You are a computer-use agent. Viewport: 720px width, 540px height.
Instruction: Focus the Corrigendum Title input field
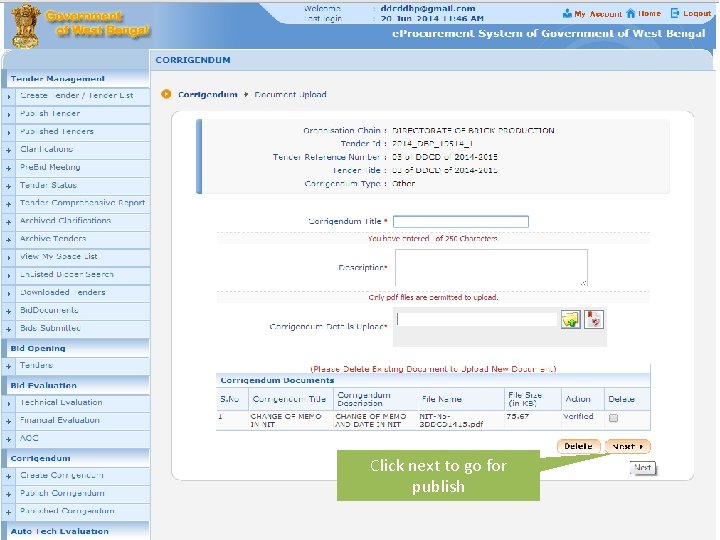point(461,222)
